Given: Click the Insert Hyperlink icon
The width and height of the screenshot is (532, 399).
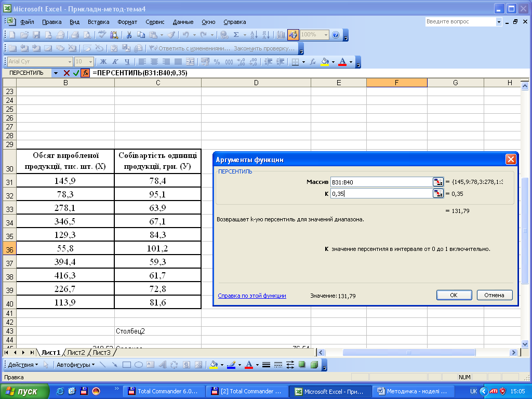Looking at the screenshot, I should [224, 35].
